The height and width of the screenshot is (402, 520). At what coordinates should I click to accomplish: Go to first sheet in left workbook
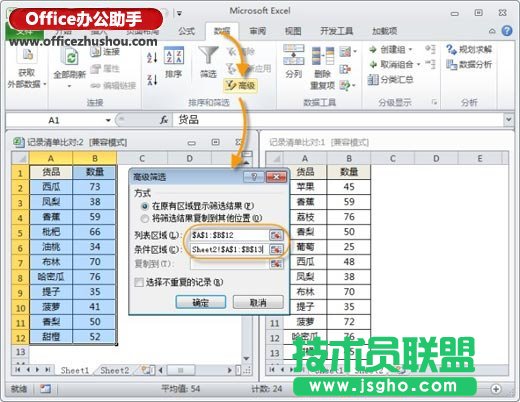[18, 370]
